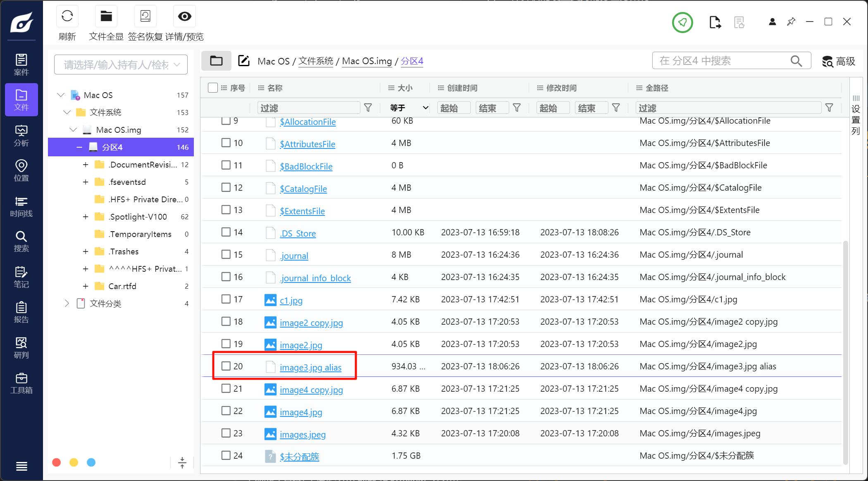Open the 等于 size comparison dropdown
Viewport: 868px width, 481px height.
tap(408, 108)
